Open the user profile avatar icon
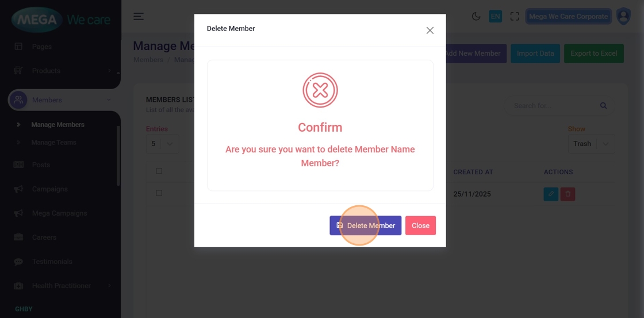The height and width of the screenshot is (318, 644). click(623, 16)
